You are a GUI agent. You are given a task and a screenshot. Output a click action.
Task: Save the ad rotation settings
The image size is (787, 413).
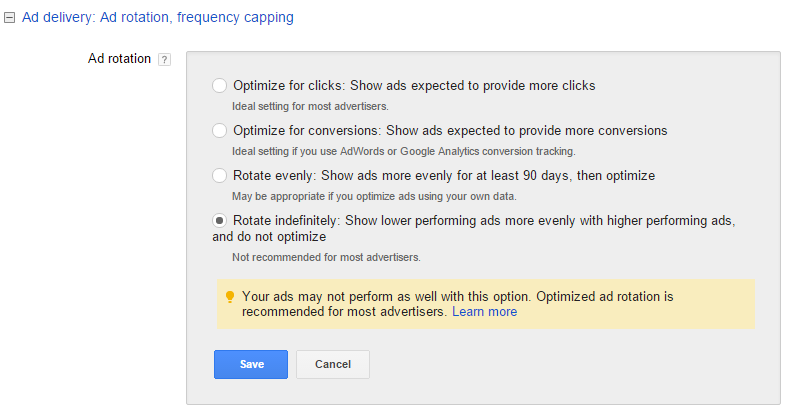pyautogui.click(x=251, y=364)
